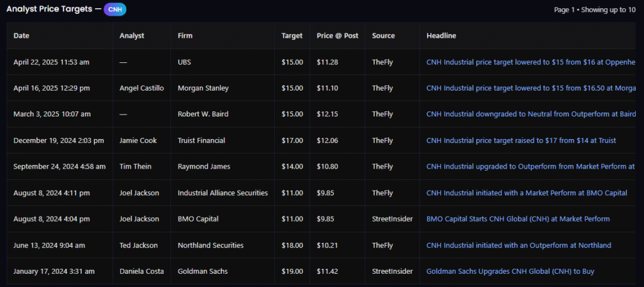
Task: Click the CNH ticker badge
Action: 114,9
